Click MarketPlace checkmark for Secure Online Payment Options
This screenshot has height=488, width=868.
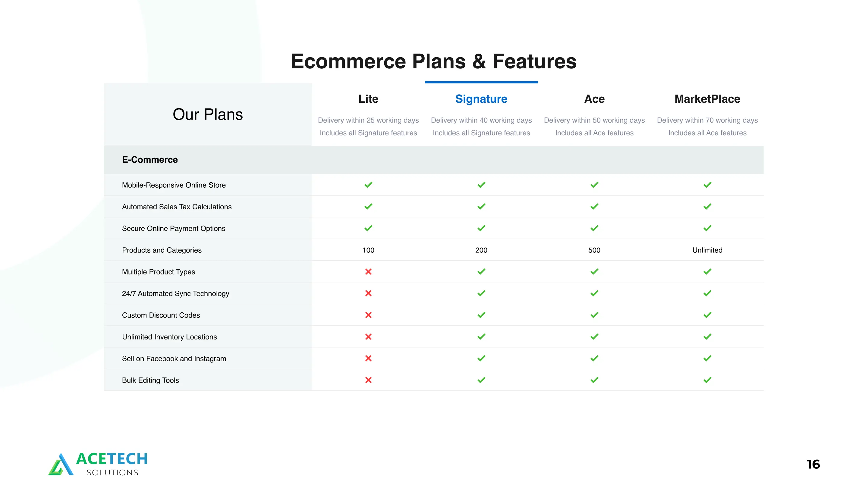(707, 228)
